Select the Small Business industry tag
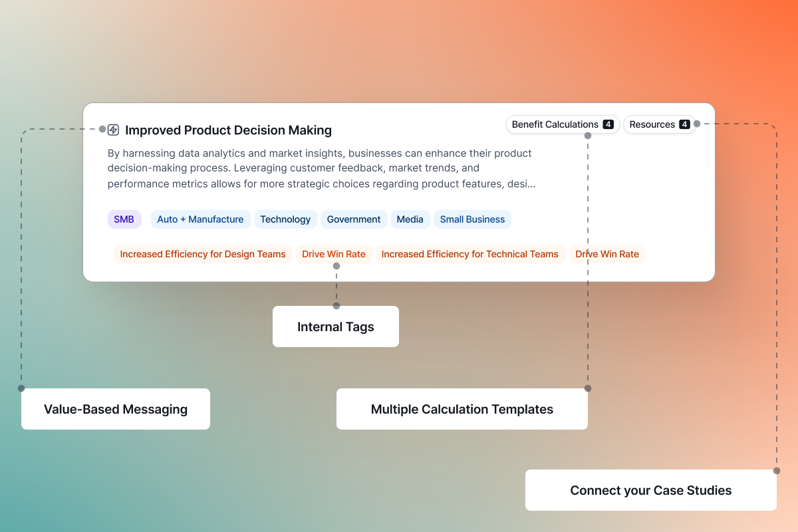The image size is (798, 532). click(472, 219)
